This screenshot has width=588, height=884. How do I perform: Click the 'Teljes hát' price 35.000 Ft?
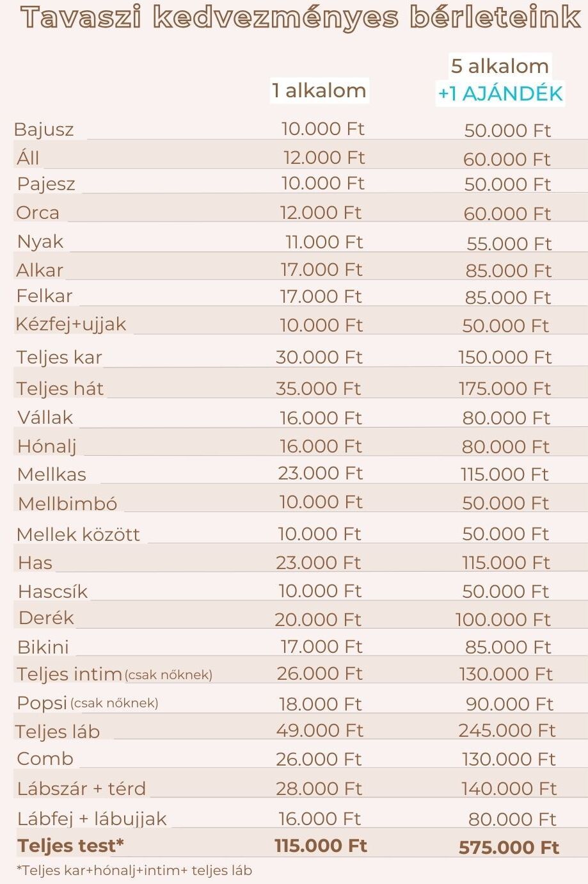click(x=318, y=389)
